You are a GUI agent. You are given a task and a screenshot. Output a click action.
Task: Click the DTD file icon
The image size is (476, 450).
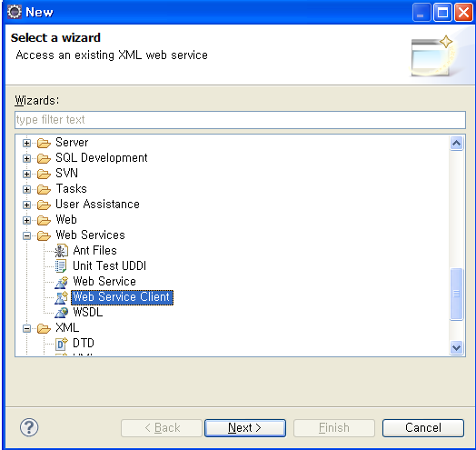[x=62, y=344]
